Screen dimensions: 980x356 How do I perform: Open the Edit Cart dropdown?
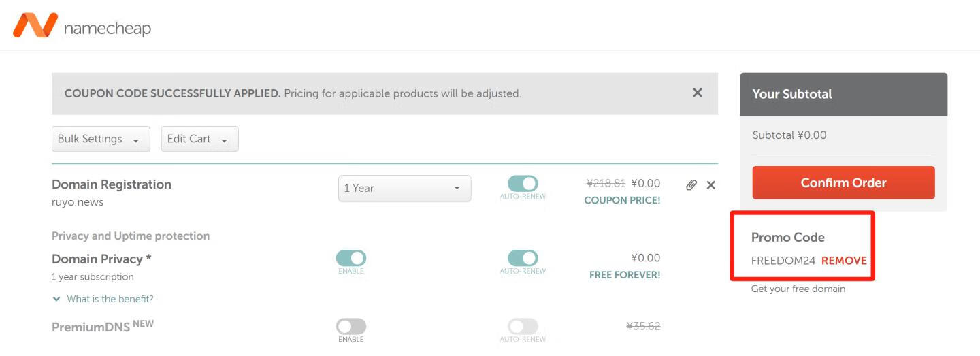point(199,139)
